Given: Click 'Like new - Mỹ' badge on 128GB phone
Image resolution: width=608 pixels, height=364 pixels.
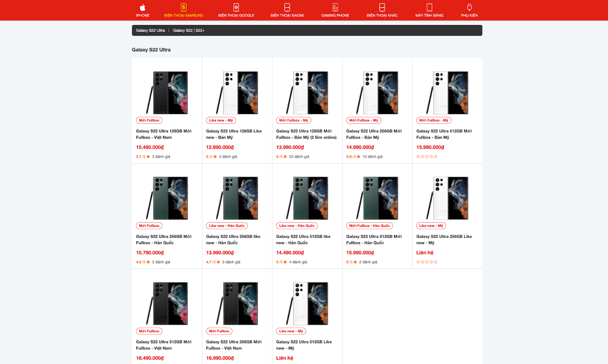Looking at the screenshot, I should coord(221,120).
